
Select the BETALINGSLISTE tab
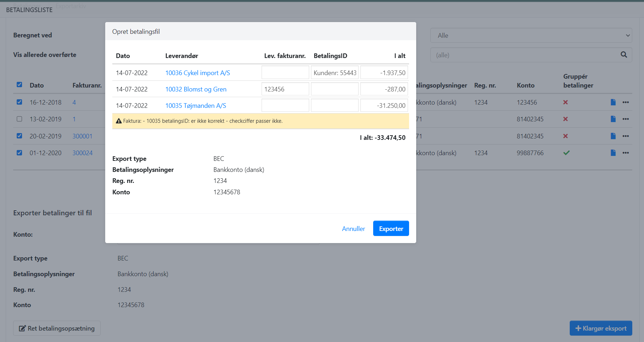(29, 10)
